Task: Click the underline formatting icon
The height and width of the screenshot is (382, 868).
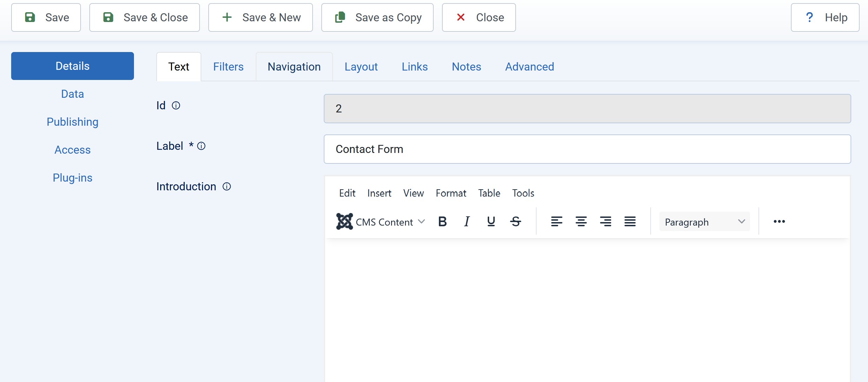Action: pyautogui.click(x=491, y=221)
